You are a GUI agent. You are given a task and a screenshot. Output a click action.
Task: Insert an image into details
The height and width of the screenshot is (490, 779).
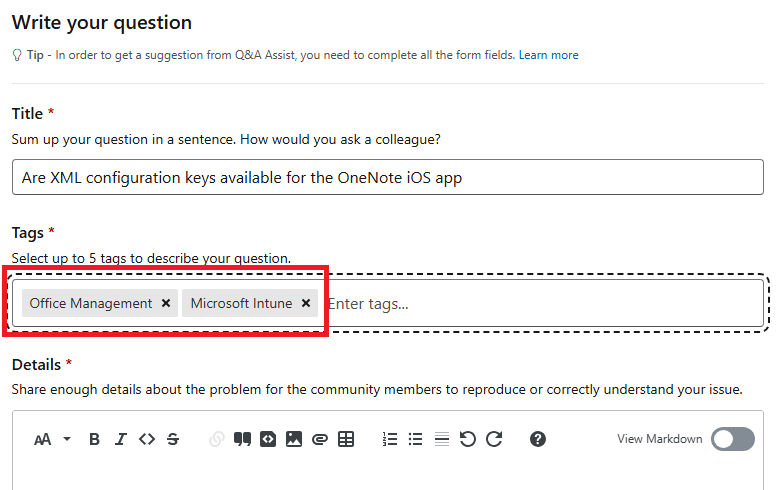pos(294,439)
